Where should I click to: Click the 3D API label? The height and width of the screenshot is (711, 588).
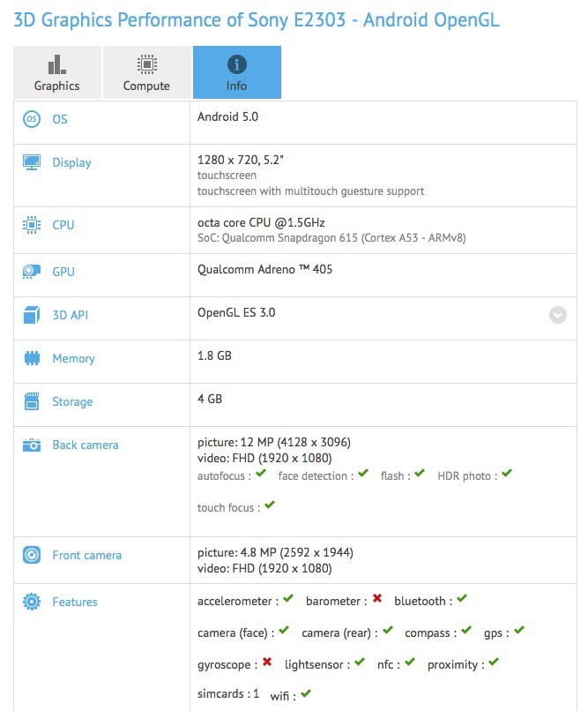click(71, 315)
